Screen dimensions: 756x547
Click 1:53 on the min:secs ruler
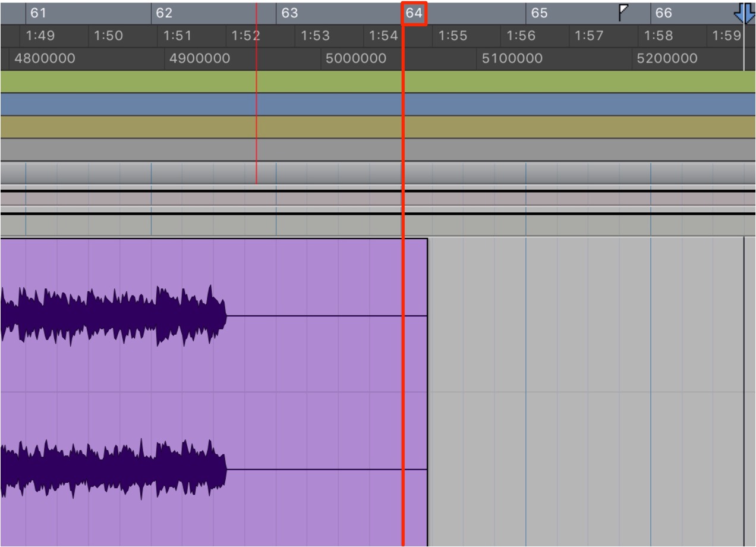tap(315, 36)
